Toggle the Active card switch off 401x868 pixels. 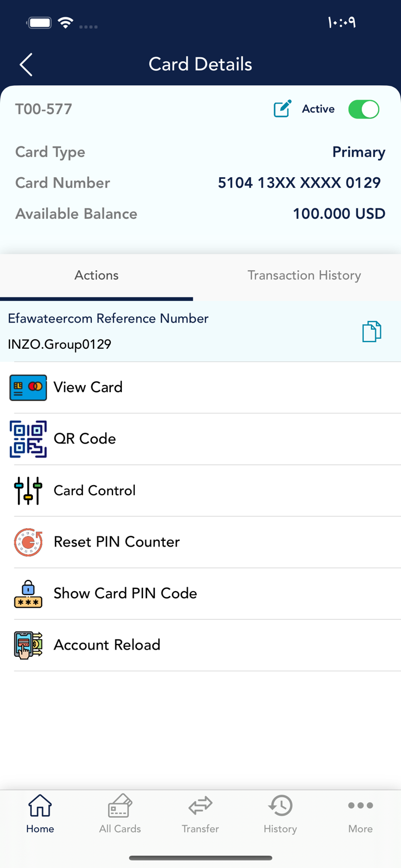363,109
